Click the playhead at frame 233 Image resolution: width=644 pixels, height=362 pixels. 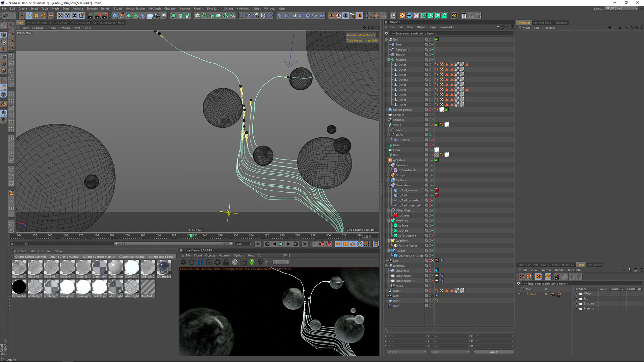tap(191, 235)
